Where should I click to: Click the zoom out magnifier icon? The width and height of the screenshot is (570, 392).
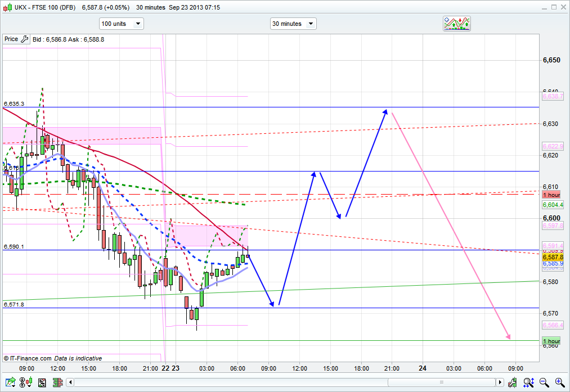click(545, 383)
